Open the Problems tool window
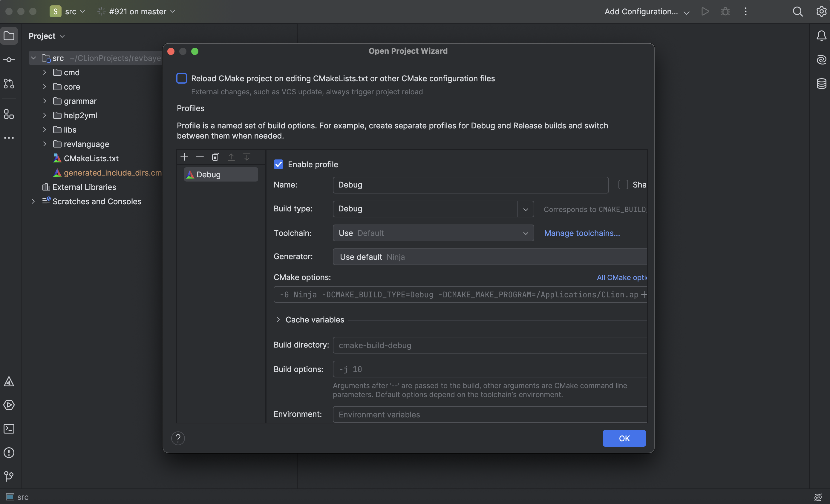 pyautogui.click(x=9, y=452)
